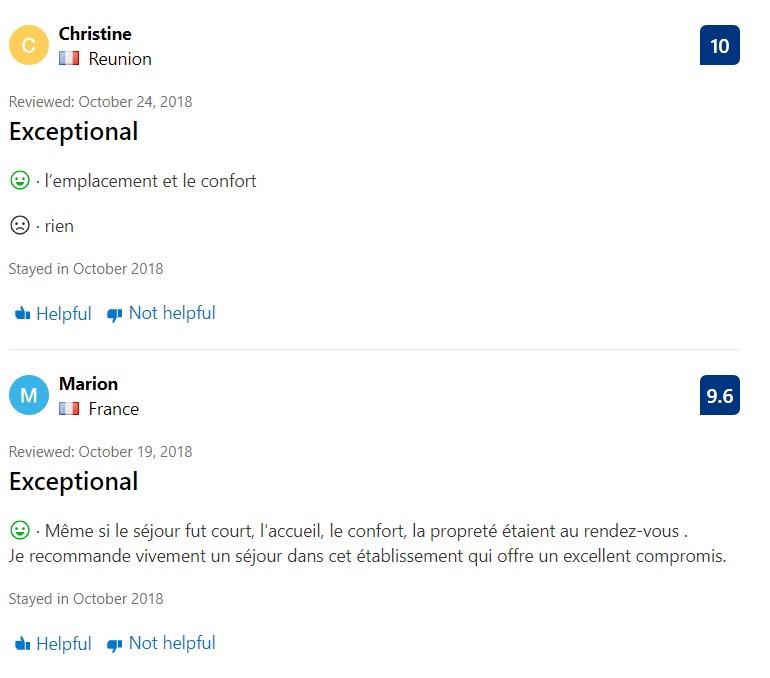The image size is (770, 678).
Task: Click green smiley in Marion's review text
Action: [x=20, y=530]
